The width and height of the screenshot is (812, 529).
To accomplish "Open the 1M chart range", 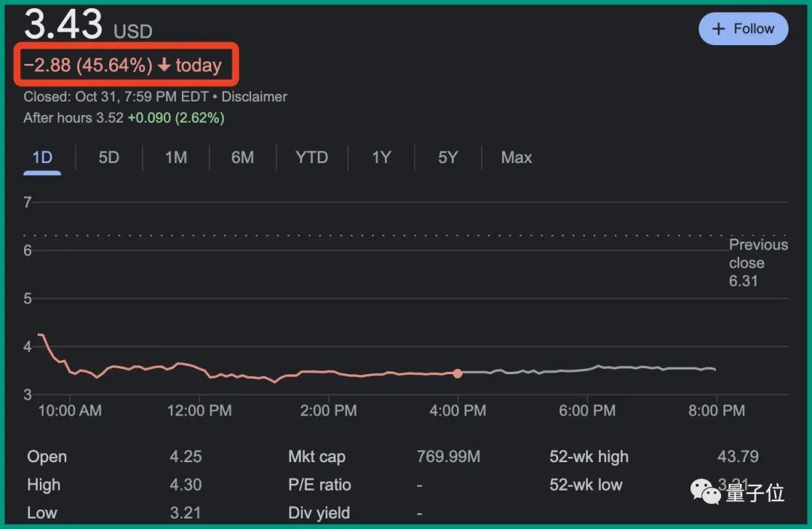I will pos(176,158).
